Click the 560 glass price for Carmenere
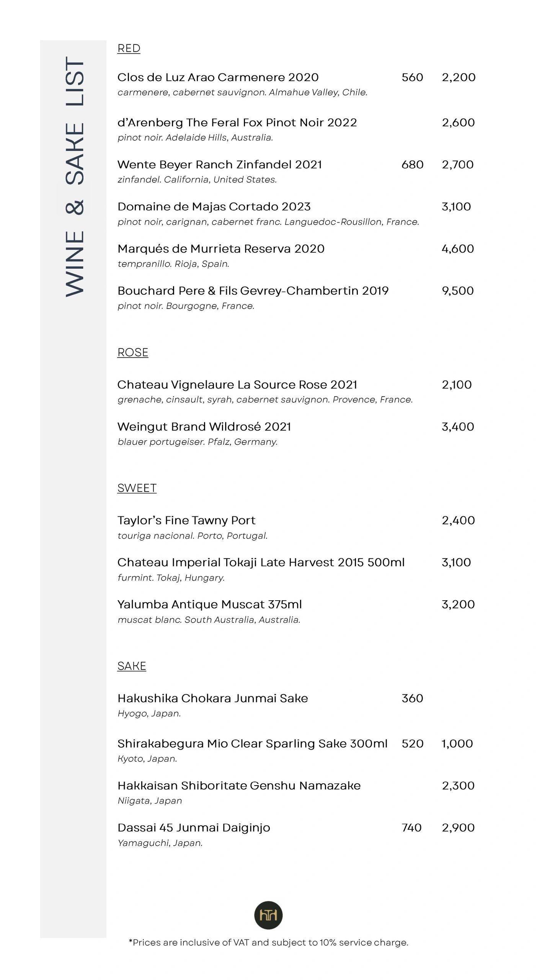Image resolution: width=537 pixels, height=980 pixels. point(412,77)
